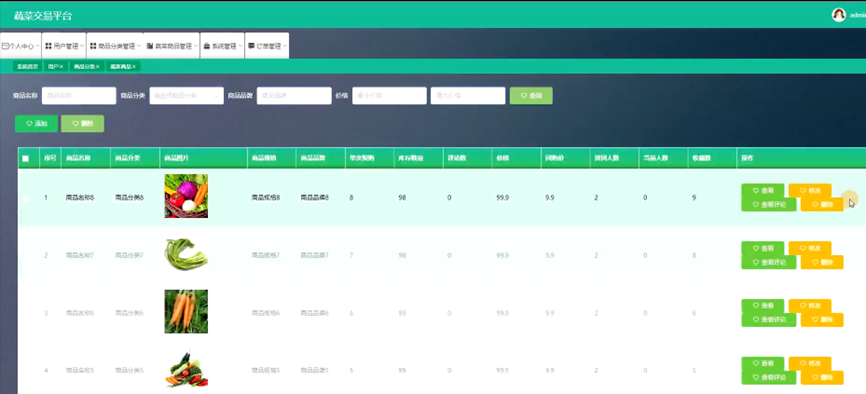Click 查看评论 for row 商品名称6
The width and height of the screenshot is (866, 394).
(x=768, y=320)
